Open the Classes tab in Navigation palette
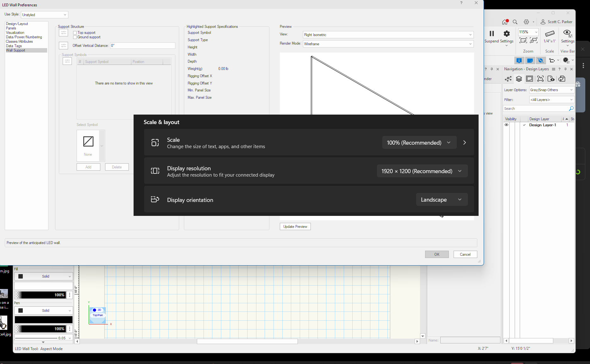The width and height of the screenshot is (590, 364). pos(508,79)
